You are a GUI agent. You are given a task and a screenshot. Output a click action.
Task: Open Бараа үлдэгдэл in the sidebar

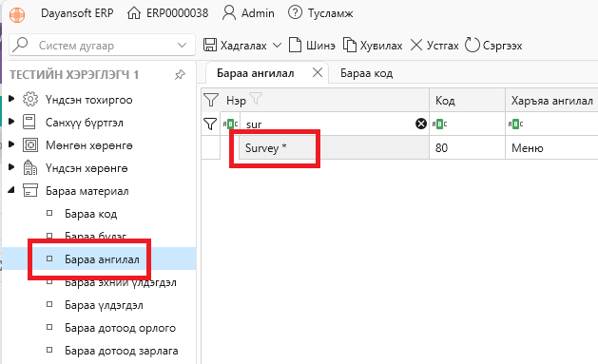click(104, 305)
